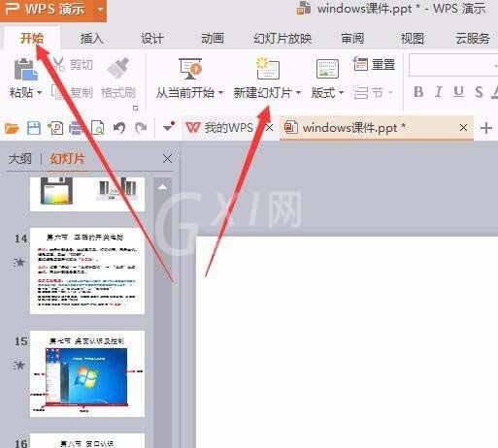Start slideshow with 从当前开始 icon
Image resolution: width=498 pixels, height=448 pixels.
coord(190,69)
